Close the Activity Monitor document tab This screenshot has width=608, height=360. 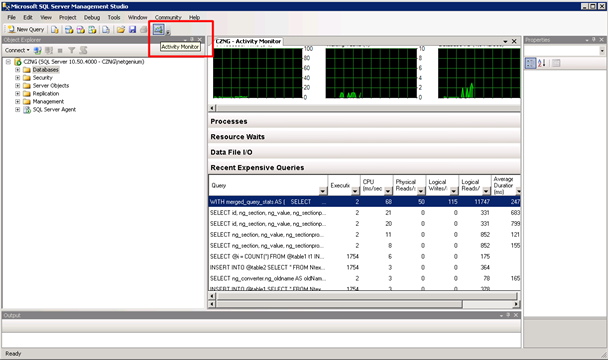pyautogui.click(x=514, y=41)
